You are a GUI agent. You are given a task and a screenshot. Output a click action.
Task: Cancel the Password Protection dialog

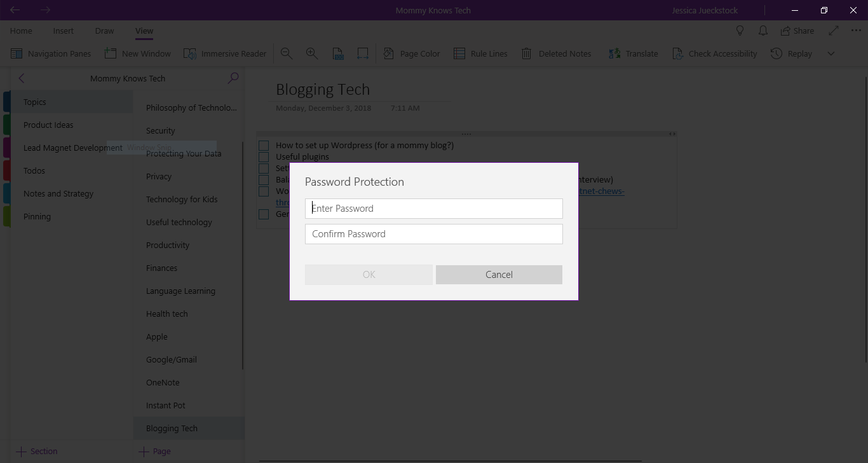499,274
